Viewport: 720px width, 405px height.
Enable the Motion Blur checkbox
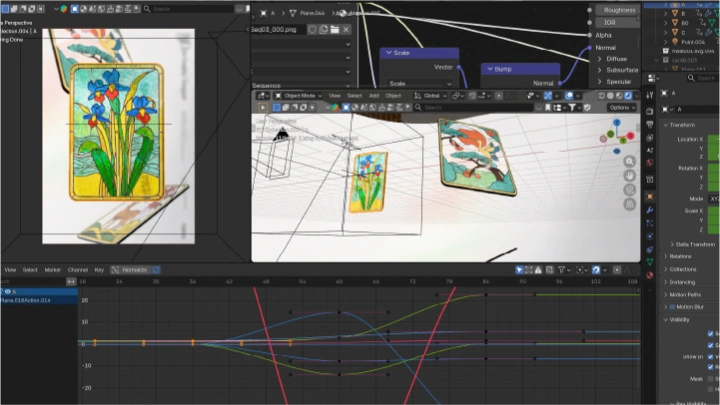[x=671, y=307]
